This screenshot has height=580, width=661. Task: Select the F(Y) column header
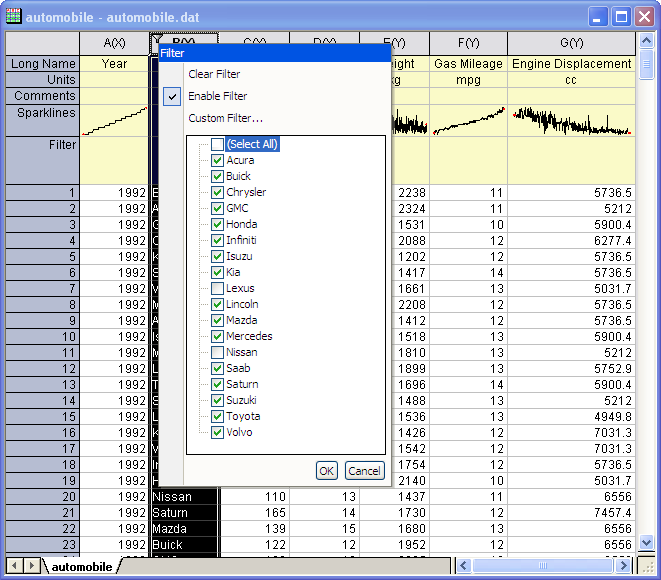click(x=468, y=43)
